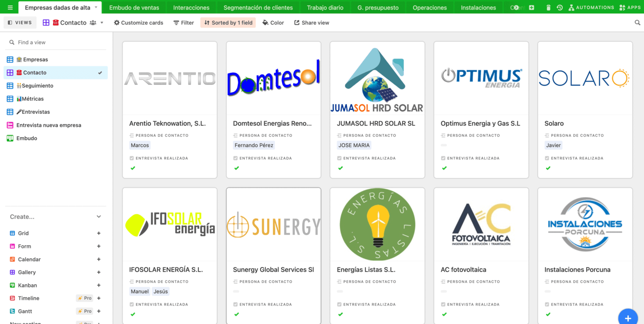This screenshot has height=324, width=644.
Task: Collapse the Create section in the sidebar
Action: [x=98, y=216]
